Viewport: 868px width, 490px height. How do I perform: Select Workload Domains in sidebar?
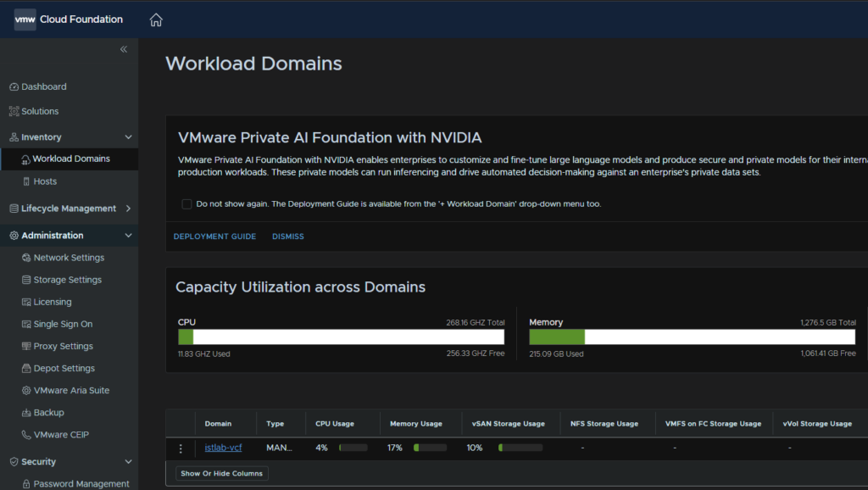coord(71,159)
